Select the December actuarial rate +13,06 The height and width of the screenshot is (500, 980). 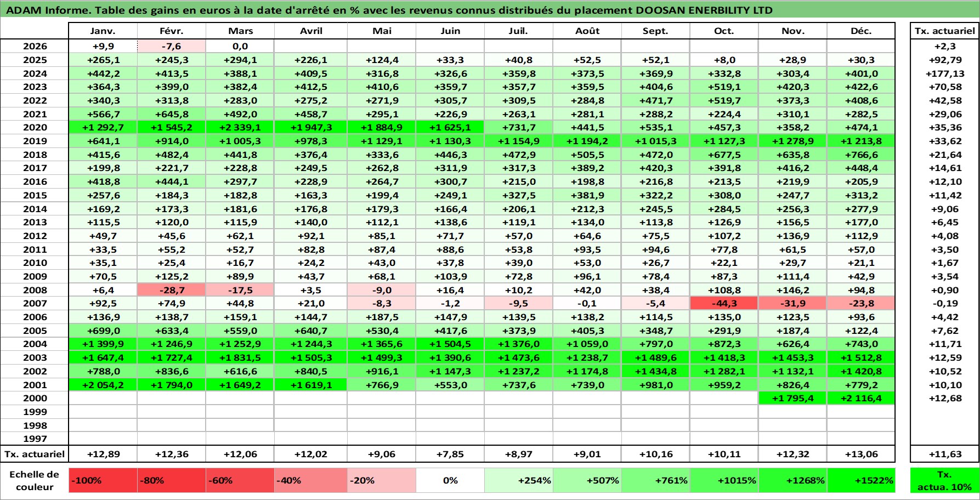[x=861, y=454]
